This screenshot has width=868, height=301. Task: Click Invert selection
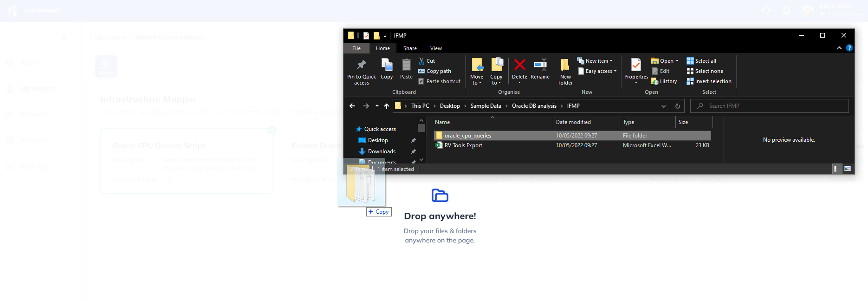[709, 81]
